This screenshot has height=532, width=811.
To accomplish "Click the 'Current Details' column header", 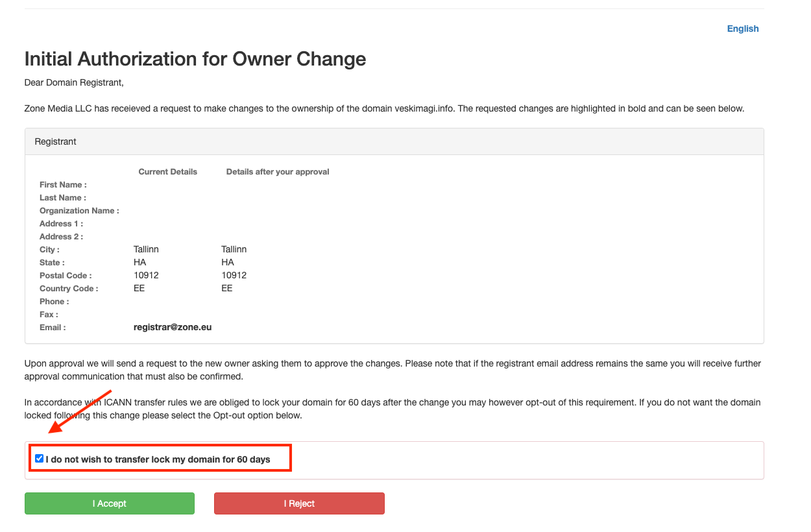I will pos(167,172).
